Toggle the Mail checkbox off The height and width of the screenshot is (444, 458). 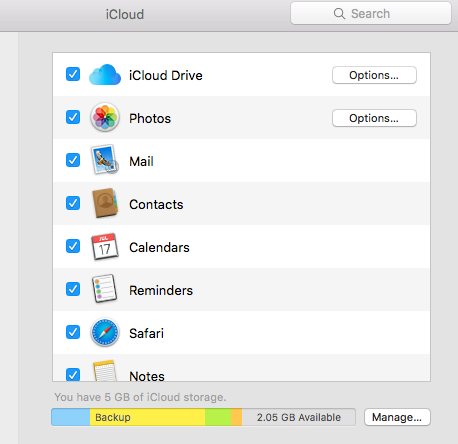point(73,160)
